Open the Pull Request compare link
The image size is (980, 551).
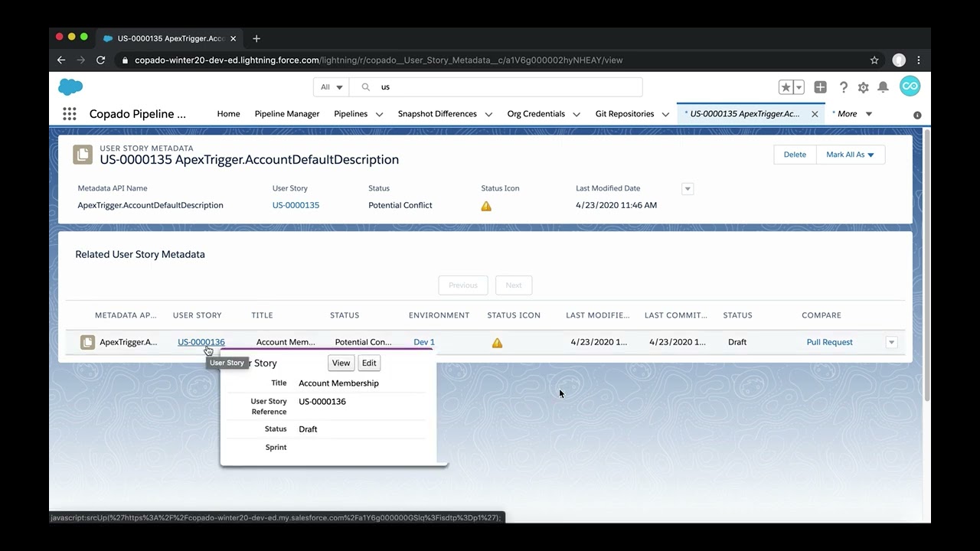click(x=829, y=342)
